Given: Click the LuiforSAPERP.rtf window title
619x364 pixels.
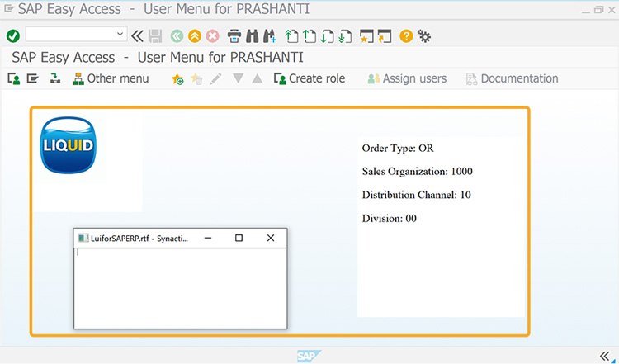Looking at the screenshot, I should [139, 239].
